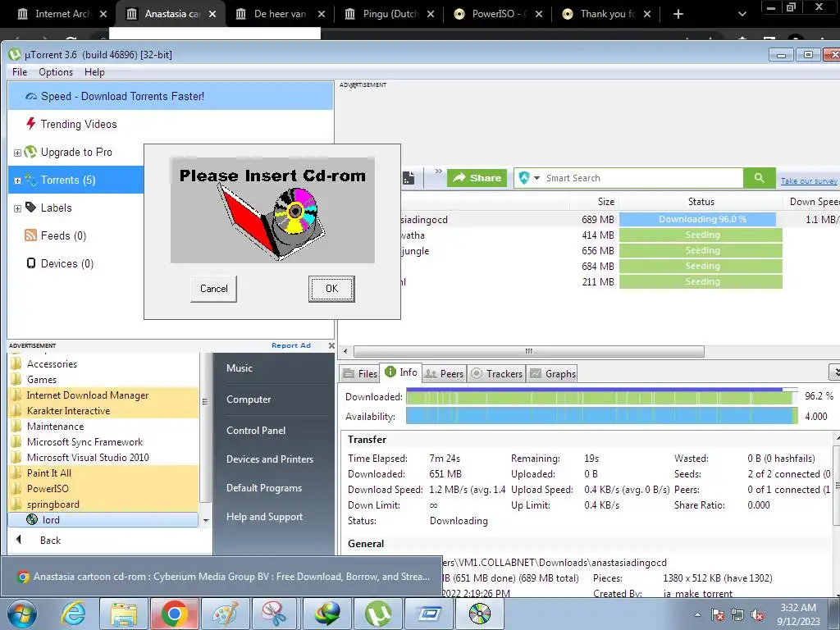Open the search provider dropdown arrow

[x=536, y=178]
